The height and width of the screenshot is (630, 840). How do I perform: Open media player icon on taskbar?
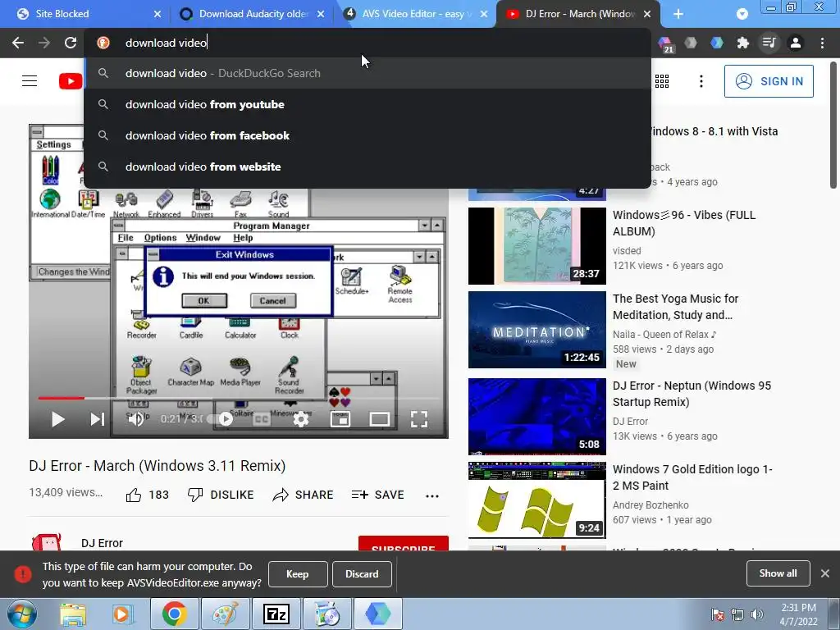pyautogui.click(x=123, y=614)
